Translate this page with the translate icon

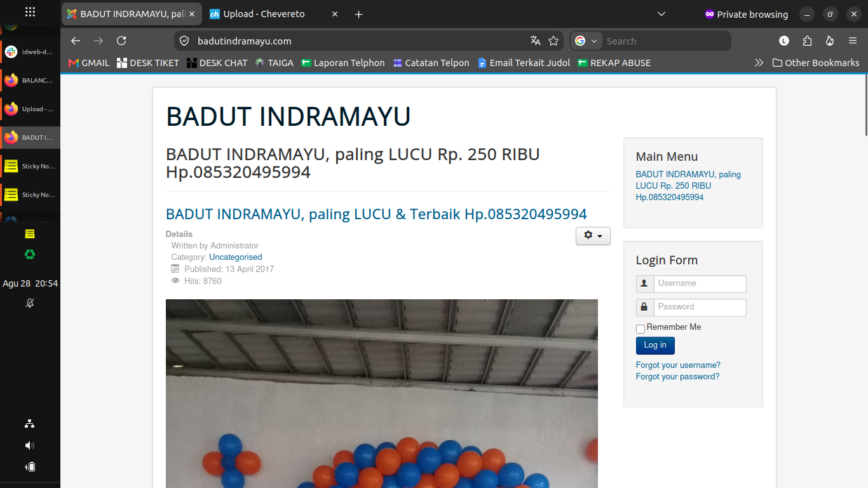click(x=536, y=41)
